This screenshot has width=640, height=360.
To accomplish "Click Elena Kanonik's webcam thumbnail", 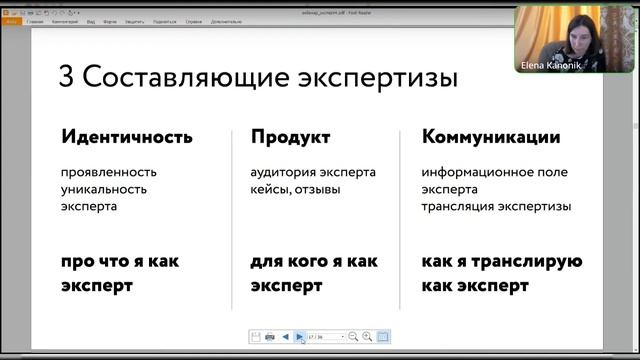I will pos(574,40).
